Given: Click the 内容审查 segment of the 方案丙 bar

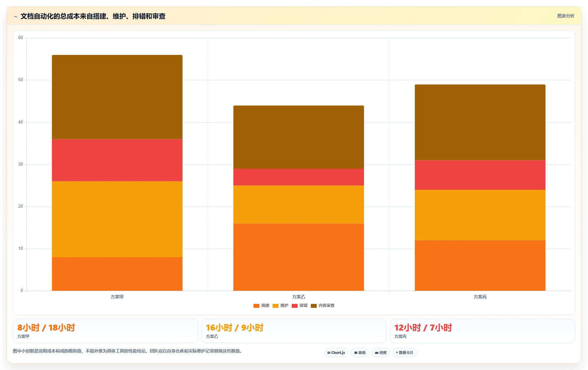Looking at the screenshot, I should [480, 122].
